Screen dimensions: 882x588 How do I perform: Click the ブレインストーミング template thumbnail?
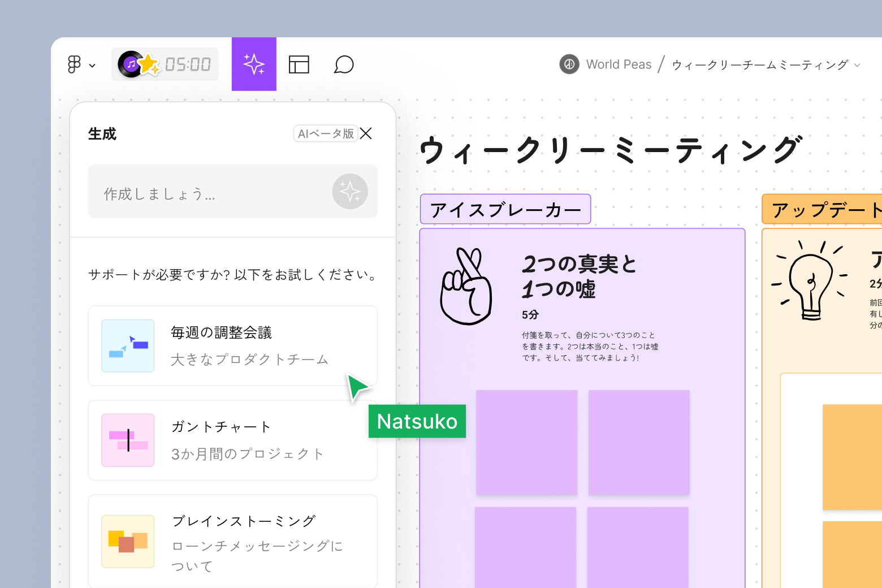coord(128,541)
